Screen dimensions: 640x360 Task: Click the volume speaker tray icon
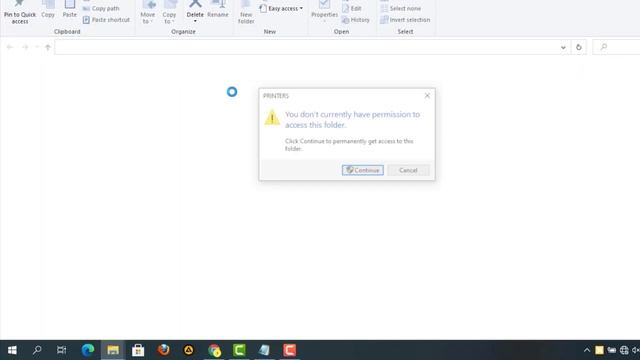coord(636,350)
